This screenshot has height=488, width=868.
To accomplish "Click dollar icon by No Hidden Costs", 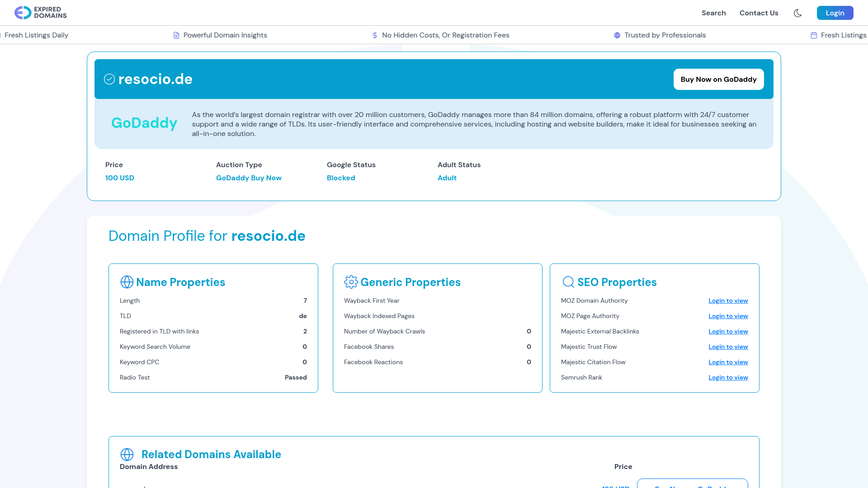I will coord(375,35).
